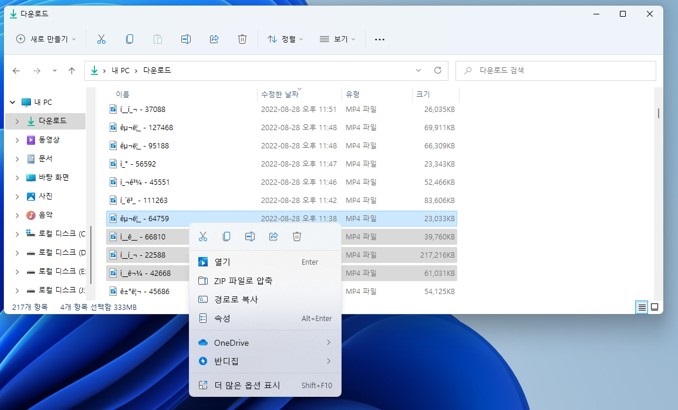The height and width of the screenshot is (410, 678).
Task: Open the 정렬 sort dropdown
Action: point(285,39)
